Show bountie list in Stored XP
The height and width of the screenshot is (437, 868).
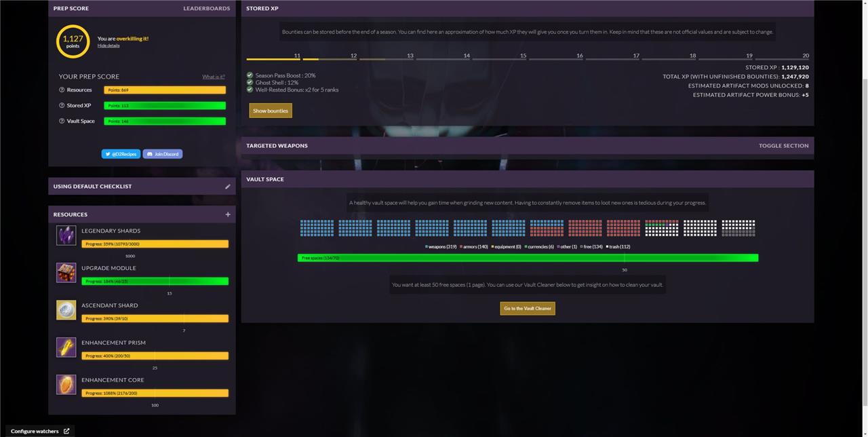271,111
